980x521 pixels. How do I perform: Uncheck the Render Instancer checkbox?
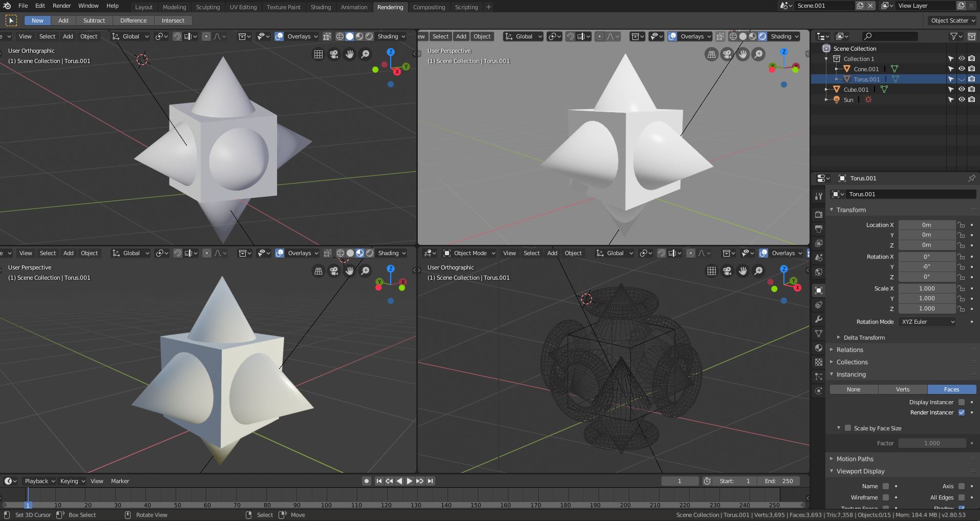962,412
